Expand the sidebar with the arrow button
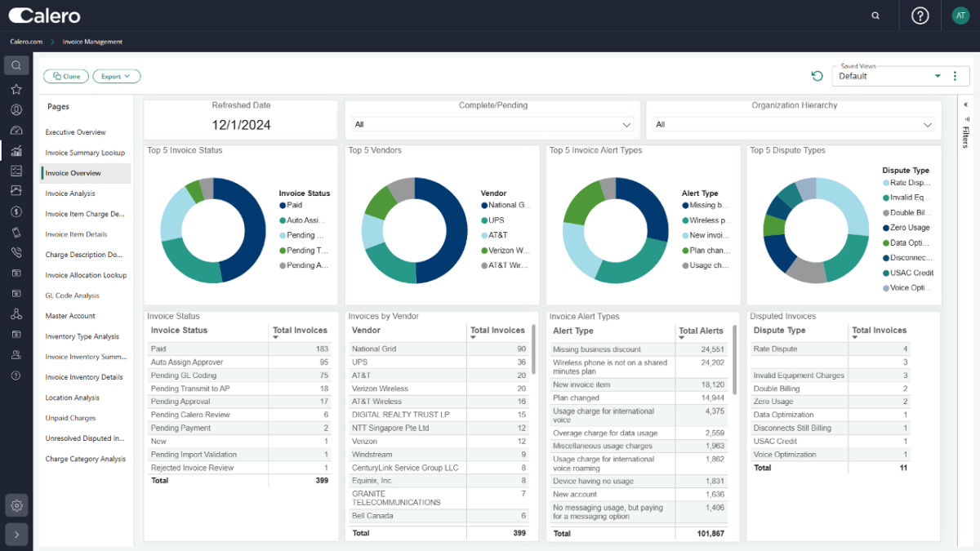The image size is (980, 551). 16,534
